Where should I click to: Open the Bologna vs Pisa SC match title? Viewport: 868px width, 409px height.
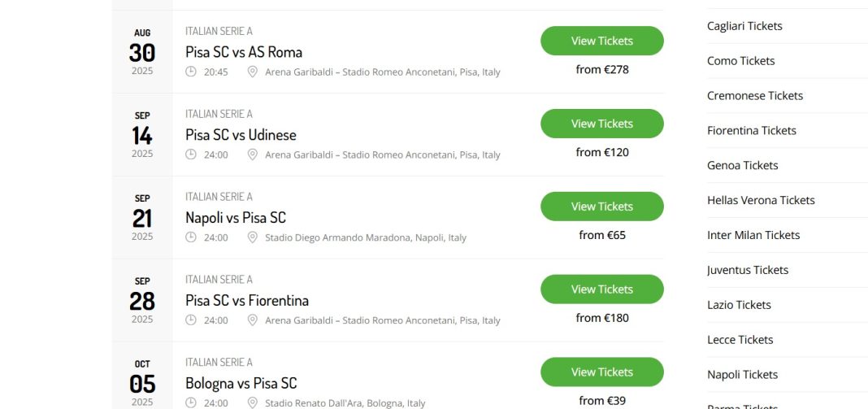[241, 384]
